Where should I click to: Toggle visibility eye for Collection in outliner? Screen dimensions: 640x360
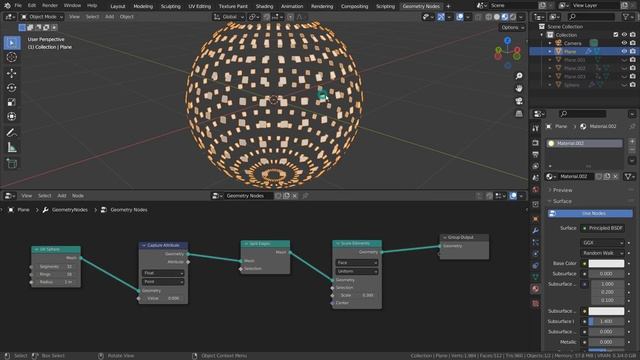[x=624, y=35]
